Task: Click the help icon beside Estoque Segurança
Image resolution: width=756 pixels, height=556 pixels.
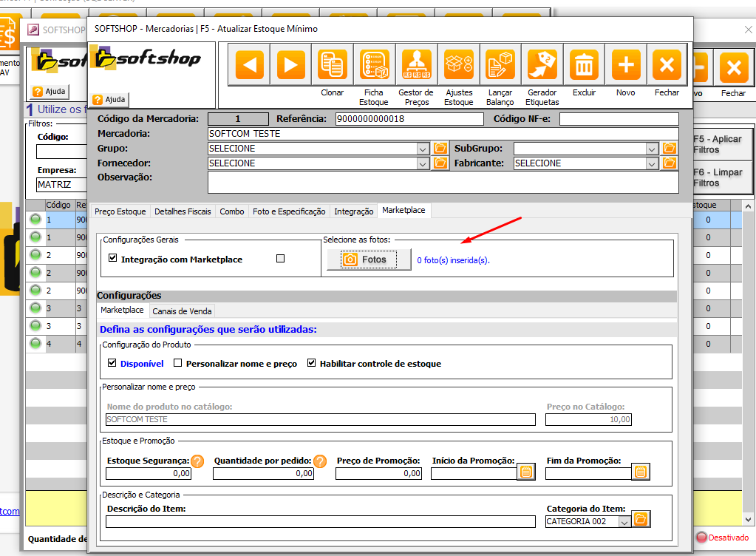Action: click(x=197, y=461)
